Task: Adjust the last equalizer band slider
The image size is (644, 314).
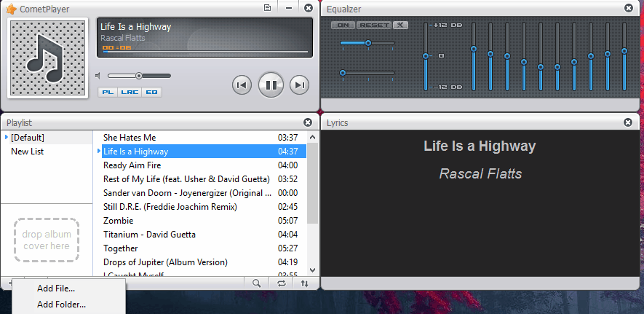Action: [624, 56]
